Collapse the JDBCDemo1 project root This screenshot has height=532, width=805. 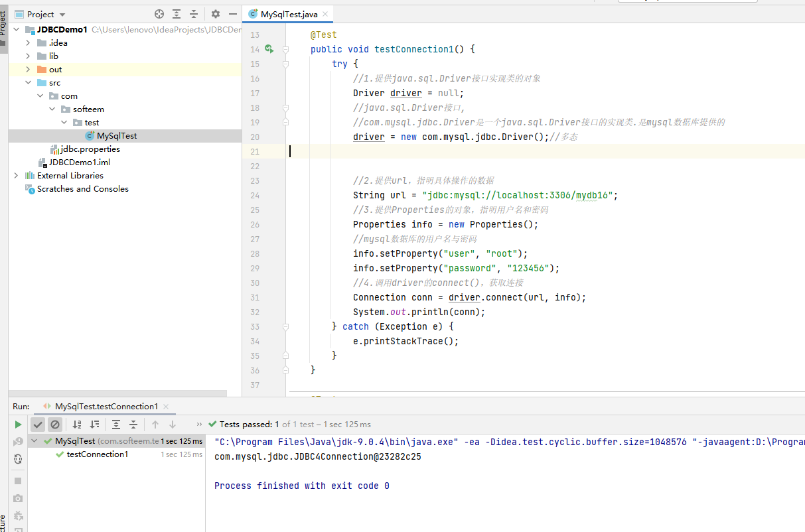[x=16, y=30]
